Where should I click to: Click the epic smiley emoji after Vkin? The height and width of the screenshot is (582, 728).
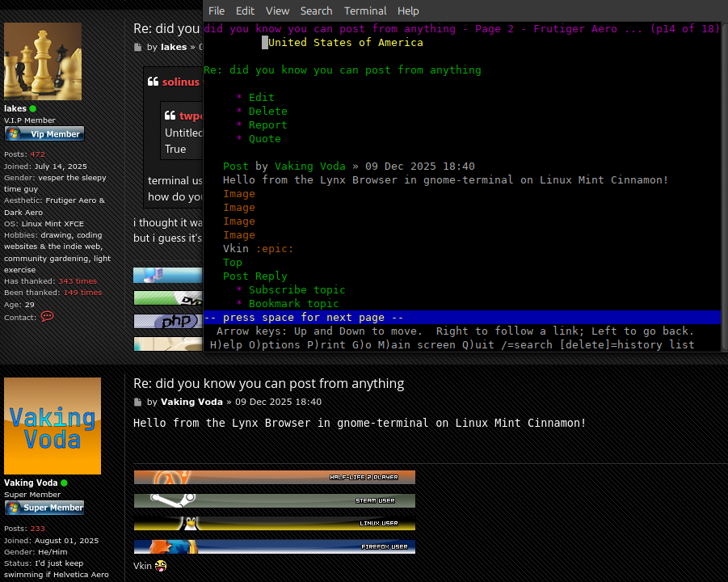tap(161, 565)
